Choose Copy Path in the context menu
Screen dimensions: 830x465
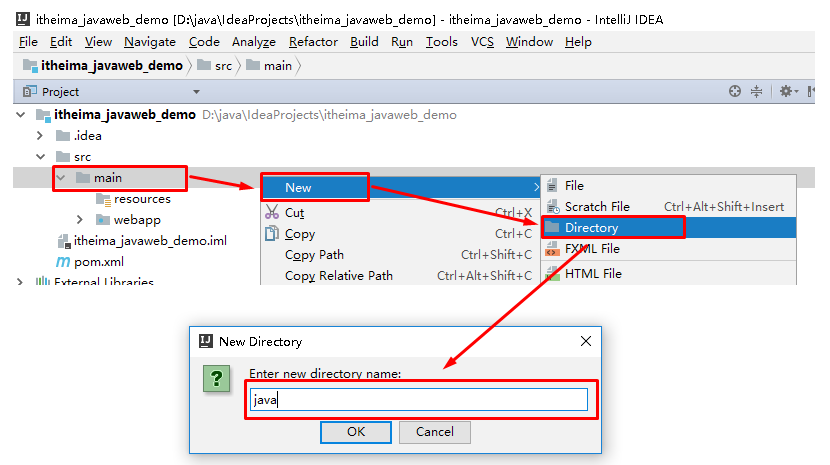tap(401, 255)
